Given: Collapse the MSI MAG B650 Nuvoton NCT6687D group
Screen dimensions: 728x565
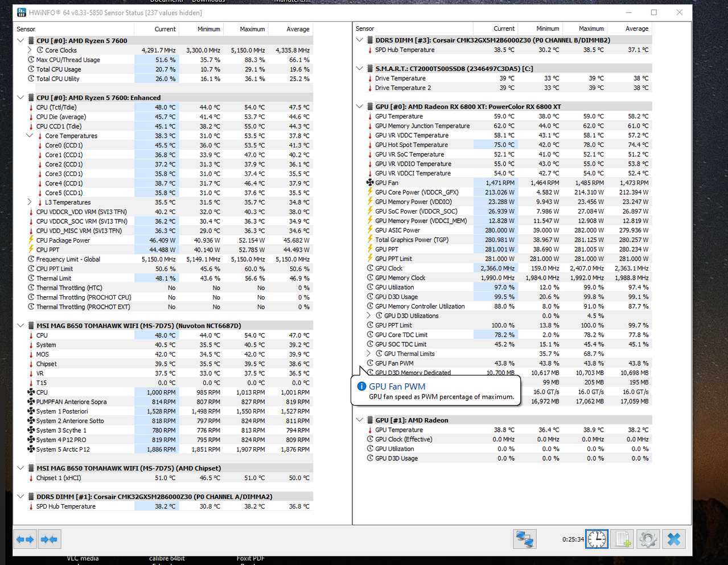Looking at the screenshot, I should click(20, 326).
